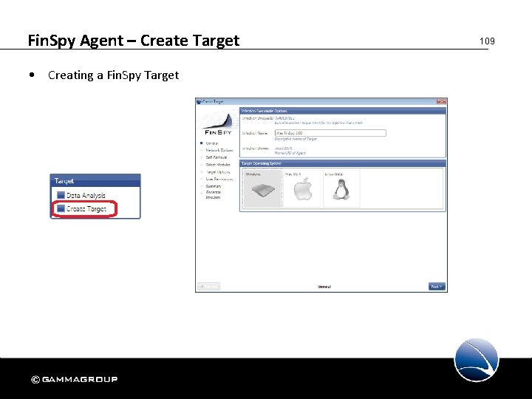Go to the Self Removal step
The height and width of the screenshot is (399, 532).
[x=216, y=157]
